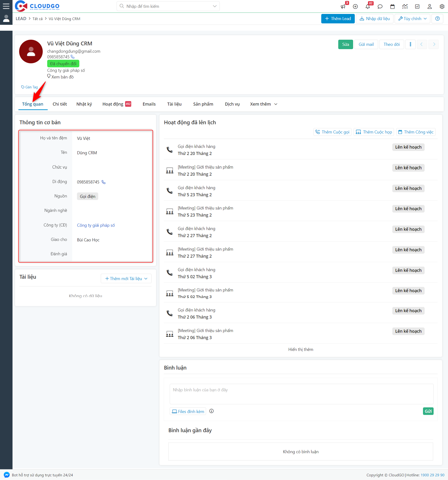
Task: Click Thêm Cuộc gọi button
Action: pyautogui.click(x=332, y=132)
